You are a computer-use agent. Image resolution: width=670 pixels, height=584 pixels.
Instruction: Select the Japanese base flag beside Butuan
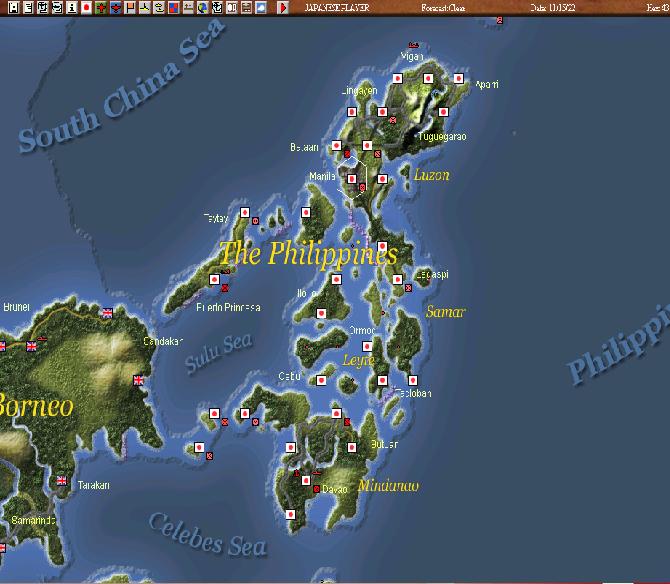[352, 447]
